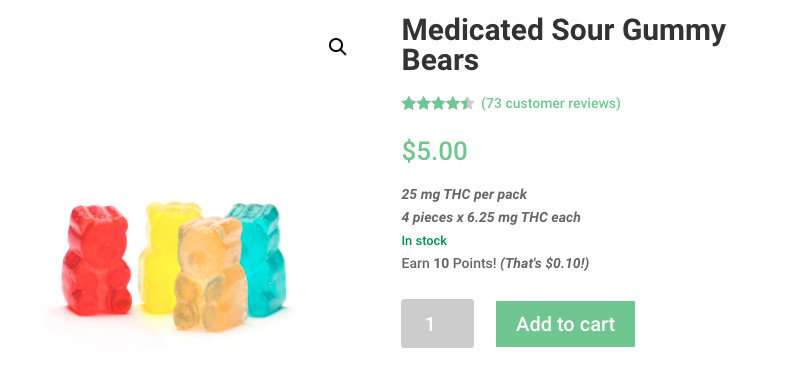The width and height of the screenshot is (800, 382).
Task: Click the red gummy bear in image
Action: click(96, 259)
